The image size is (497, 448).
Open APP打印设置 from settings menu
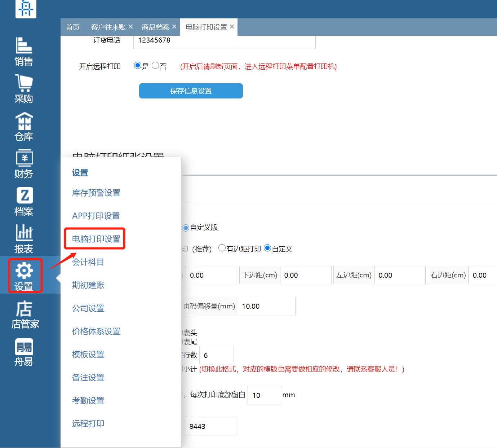point(96,216)
